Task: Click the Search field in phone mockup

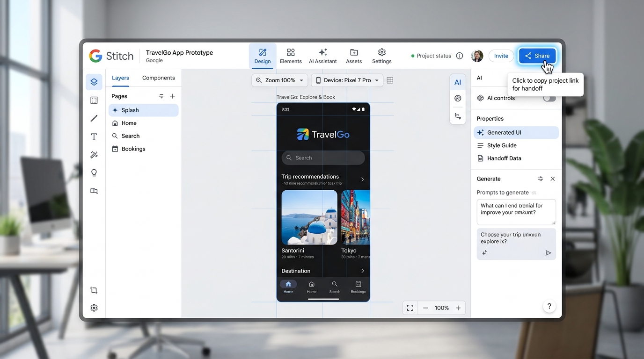Action: click(x=323, y=158)
